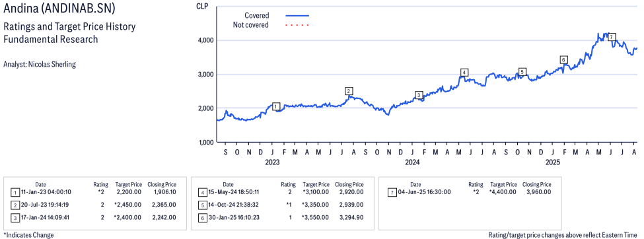Viewport: 644px width, 239px height.
Task: Select marker 7 near the 4,000 gridline
Action: pos(612,37)
